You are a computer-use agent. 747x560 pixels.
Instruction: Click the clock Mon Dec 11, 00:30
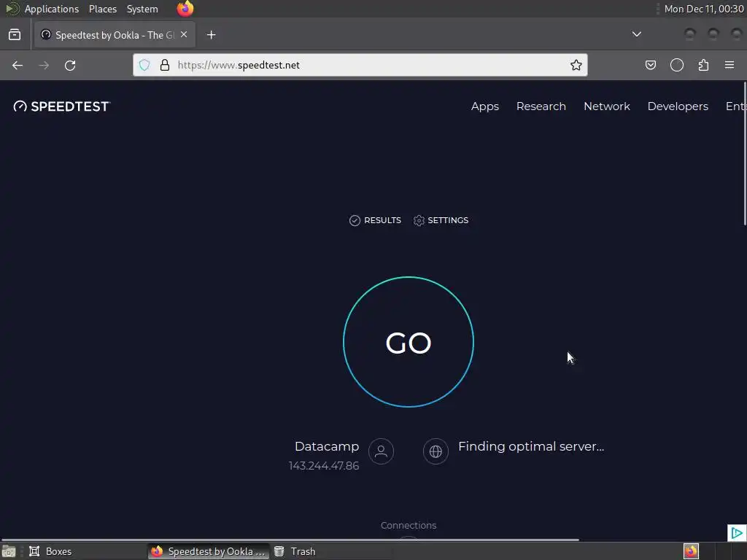point(704,9)
